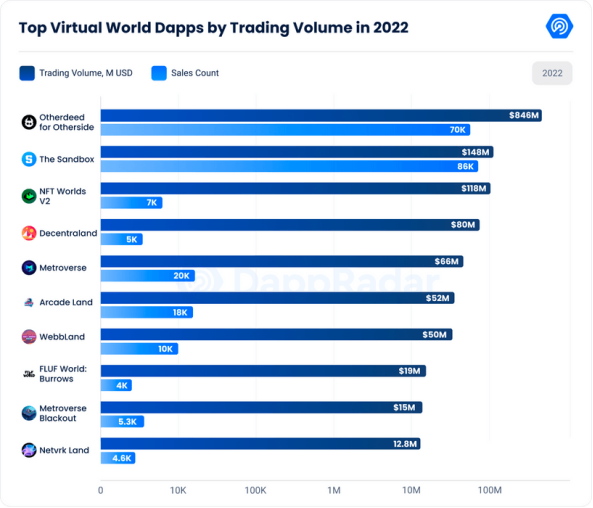Click the 100M axis tick label

(489, 490)
